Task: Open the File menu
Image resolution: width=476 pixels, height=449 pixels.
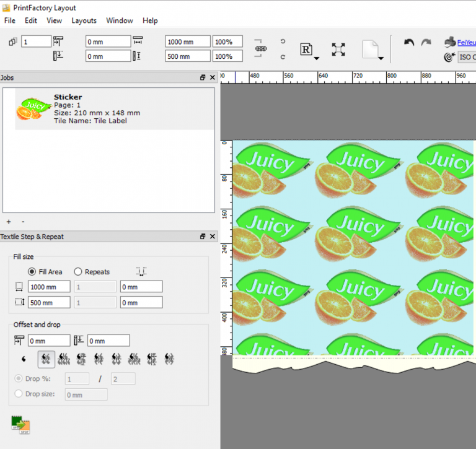Action: click(10, 20)
